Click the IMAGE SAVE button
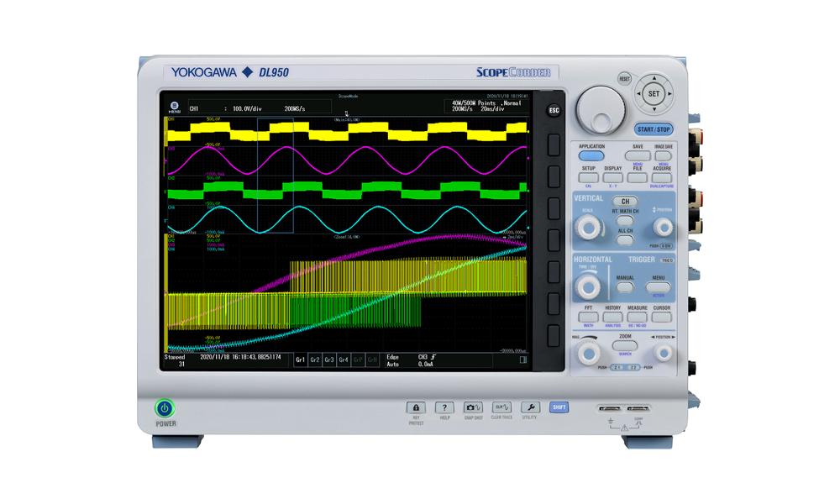The height and width of the screenshot is (504, 840). [x=664, y=156]
